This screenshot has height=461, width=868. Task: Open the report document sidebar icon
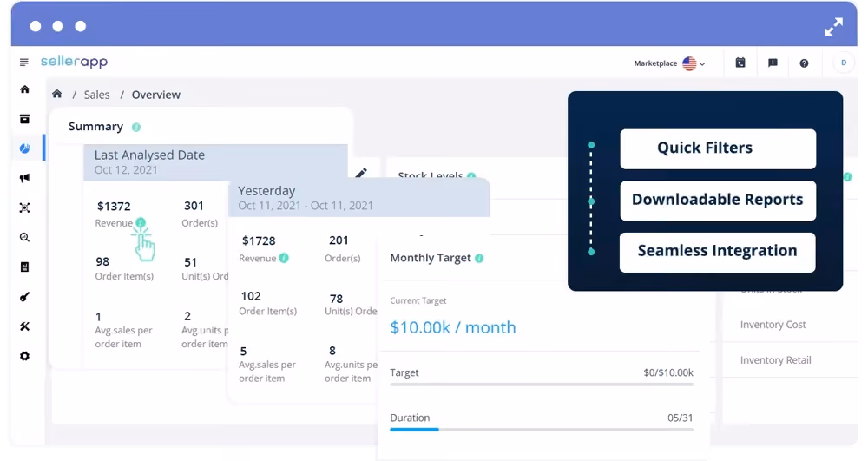(25, 267)
